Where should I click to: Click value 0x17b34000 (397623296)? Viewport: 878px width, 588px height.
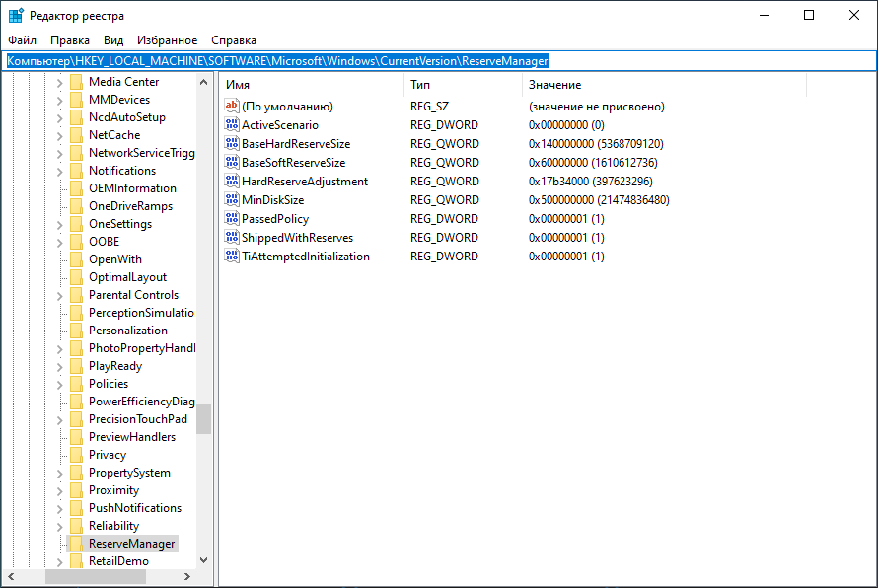pyautogui.click(x=590, y=182)
